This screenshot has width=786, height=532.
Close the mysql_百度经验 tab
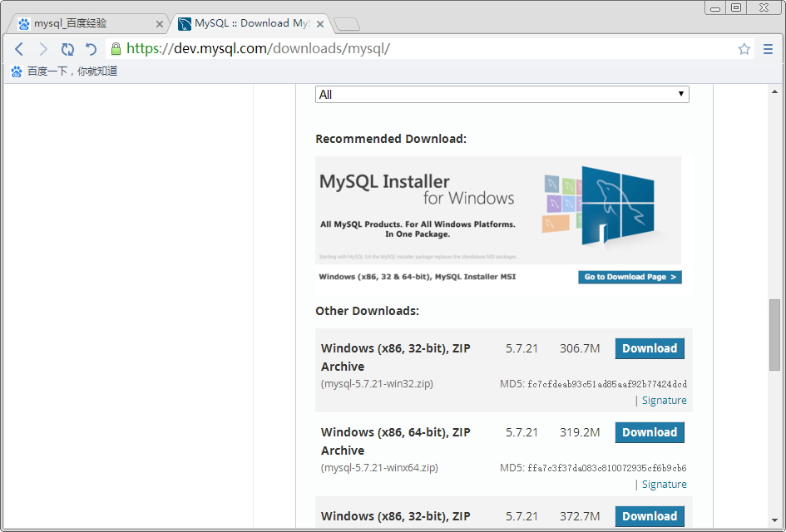(160, 24)
